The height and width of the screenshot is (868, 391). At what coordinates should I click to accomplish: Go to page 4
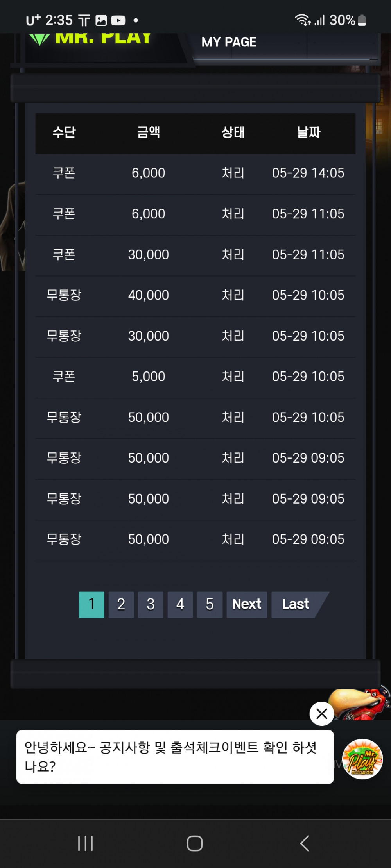(x=180, y=604)
